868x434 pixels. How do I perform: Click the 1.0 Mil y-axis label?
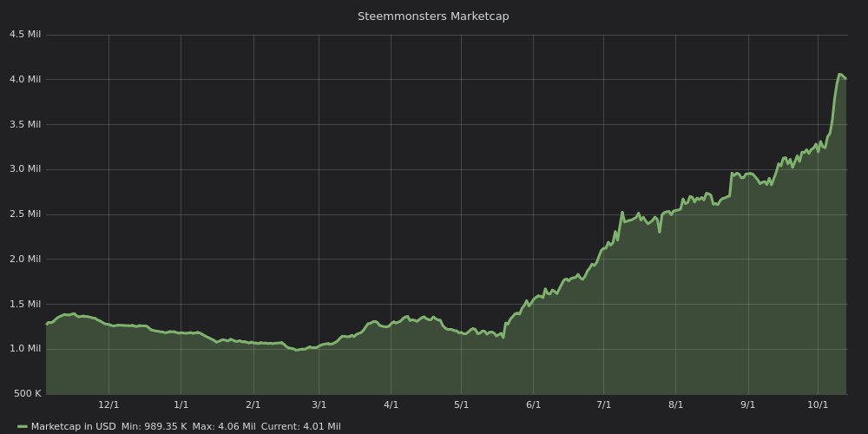click(25, 349)
